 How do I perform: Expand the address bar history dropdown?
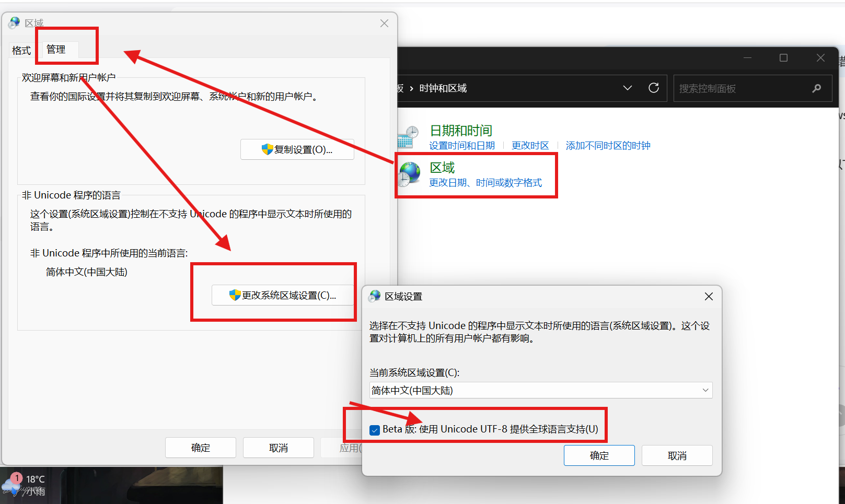pyautogui.click(x=628, y=88)
